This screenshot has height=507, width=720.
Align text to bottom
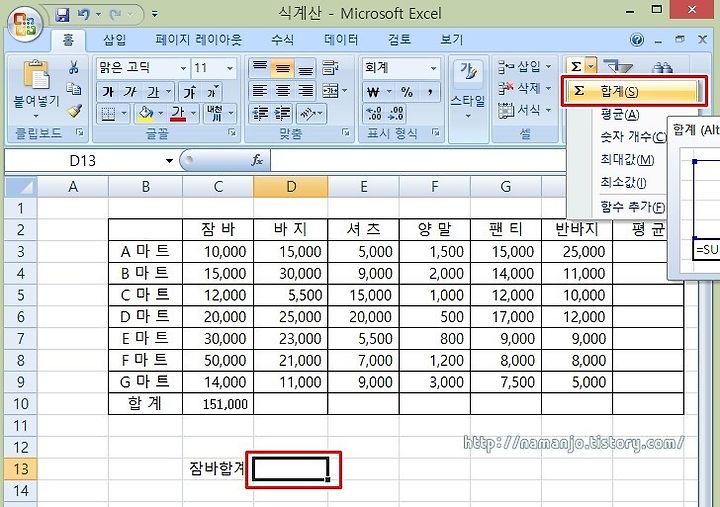tap(305, 68)
